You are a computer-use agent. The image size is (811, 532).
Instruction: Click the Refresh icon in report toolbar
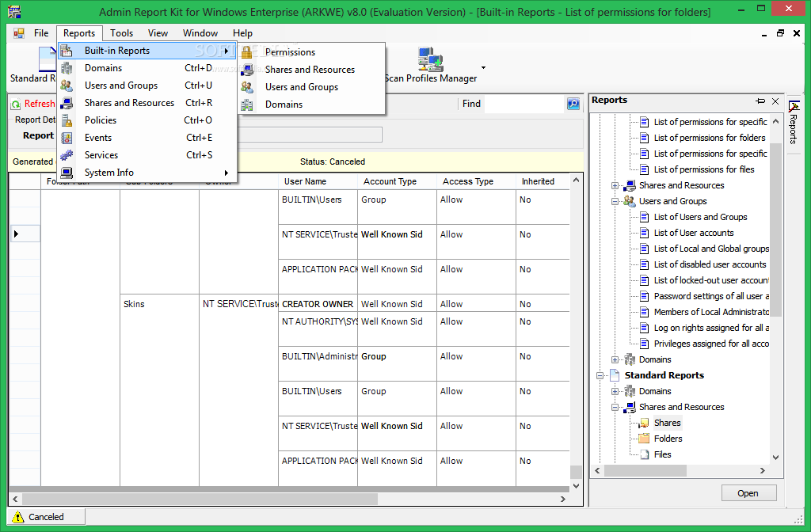point(16,104)
